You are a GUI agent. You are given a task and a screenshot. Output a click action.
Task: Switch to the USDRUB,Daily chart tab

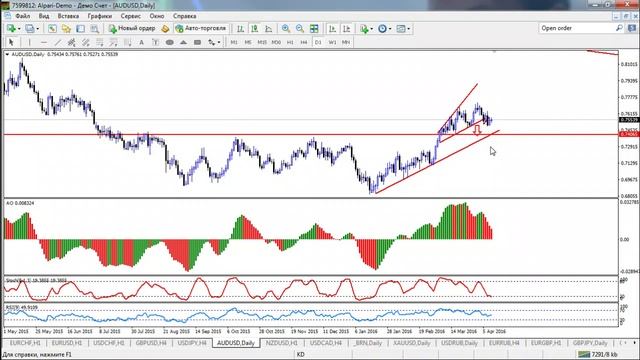click(x=459, y=343)
